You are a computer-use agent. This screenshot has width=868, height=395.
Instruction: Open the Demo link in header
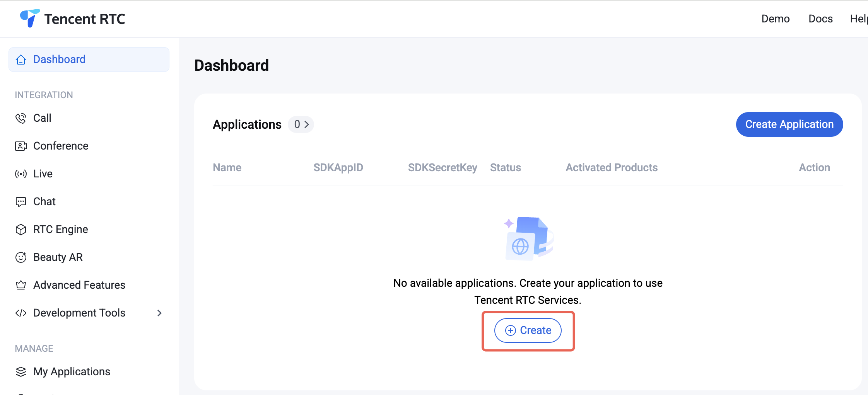(776, 19)
